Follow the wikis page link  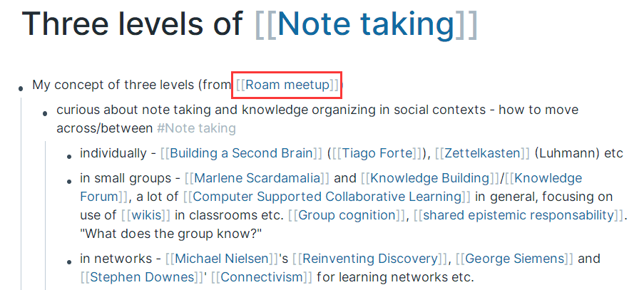pos(145,215)
